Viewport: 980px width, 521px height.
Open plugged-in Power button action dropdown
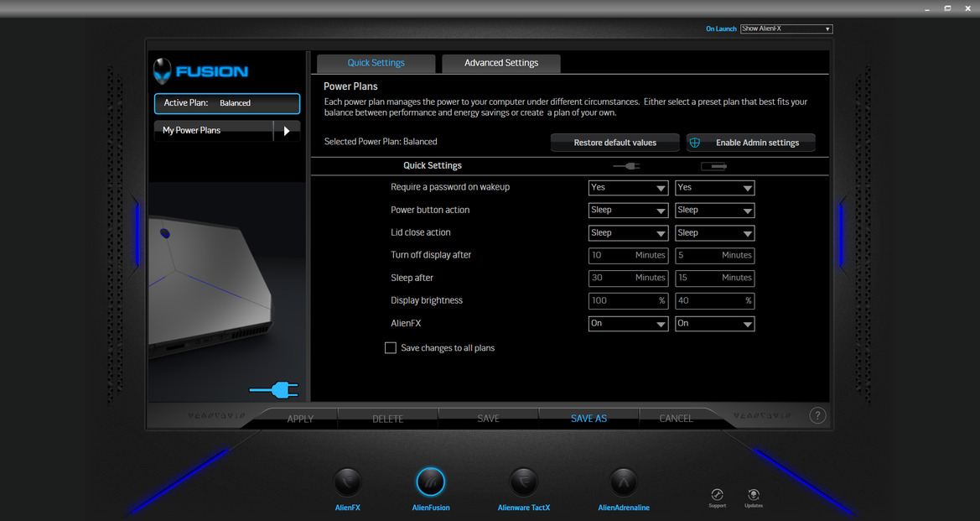pyautogui.click(x=628, y=210)
